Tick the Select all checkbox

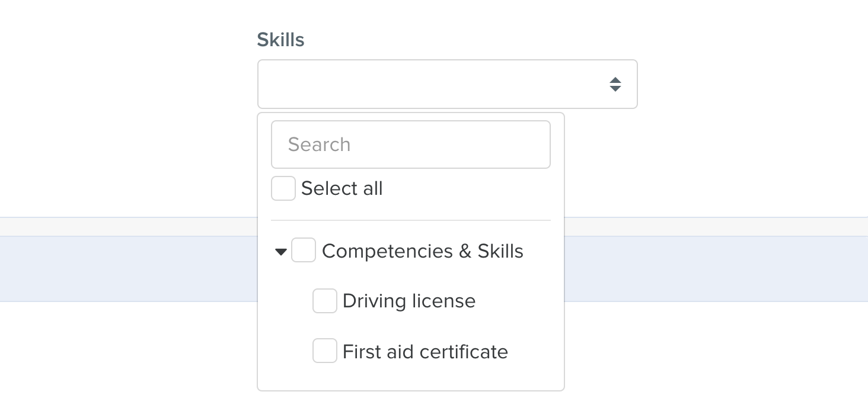click(x=283, y=188)
